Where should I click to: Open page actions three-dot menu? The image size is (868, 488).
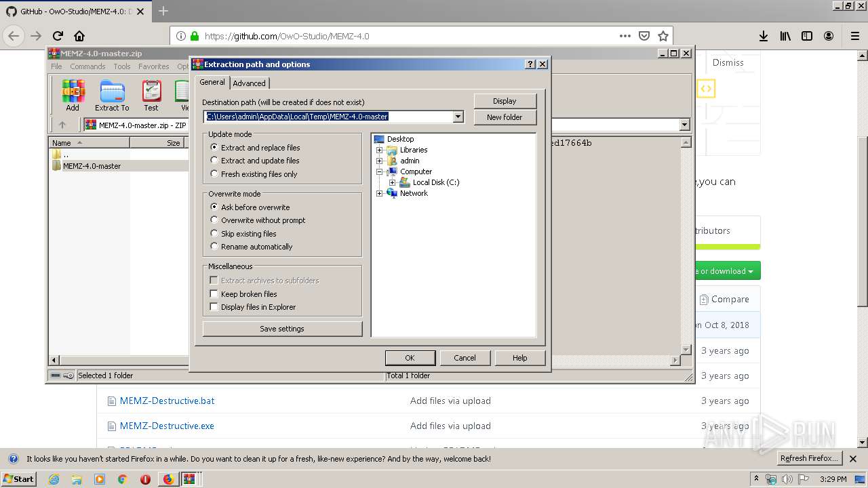click(625, 36)
